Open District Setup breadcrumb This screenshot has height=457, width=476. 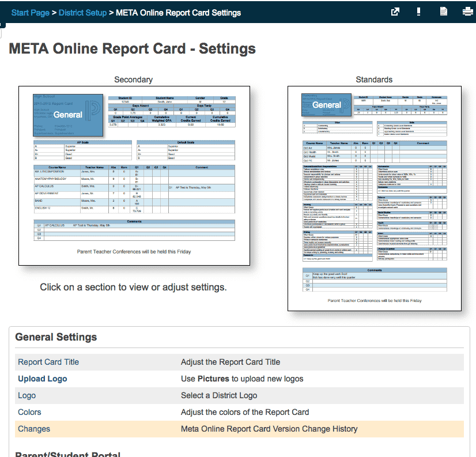click(x=82, y=13)
